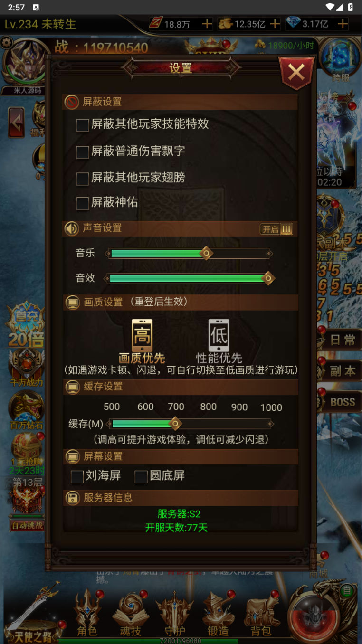
Task: Tap the 自动挑战 button
Action: coord(27,525)
